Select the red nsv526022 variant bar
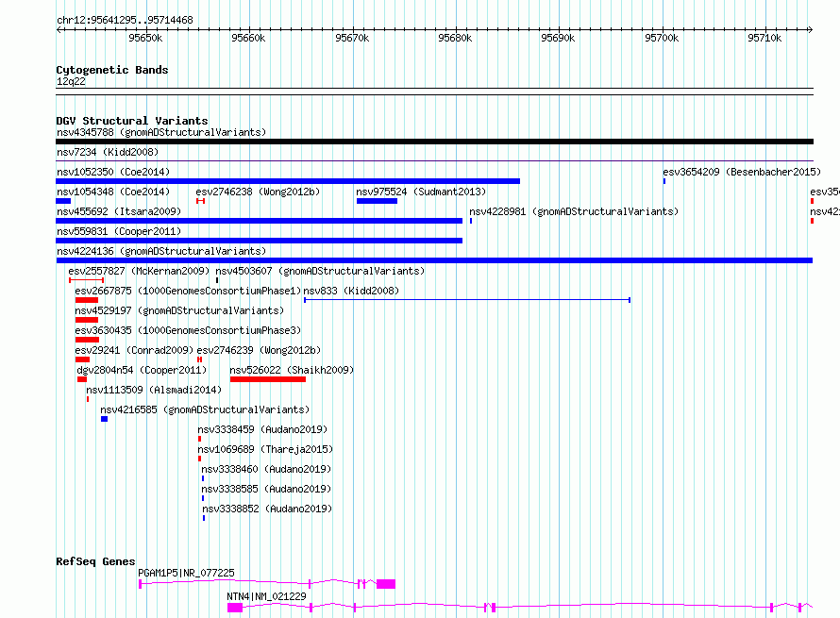The image size is (840, 618). point(268,379)
